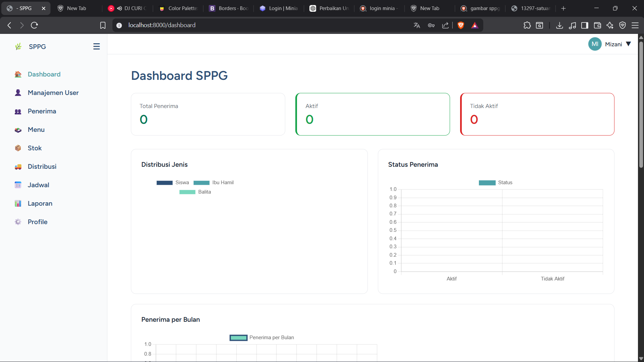This screenshot has width=644, height=362.
Task: Toggle the sidebar with hamburger button
Action: [x=96, y=47]
